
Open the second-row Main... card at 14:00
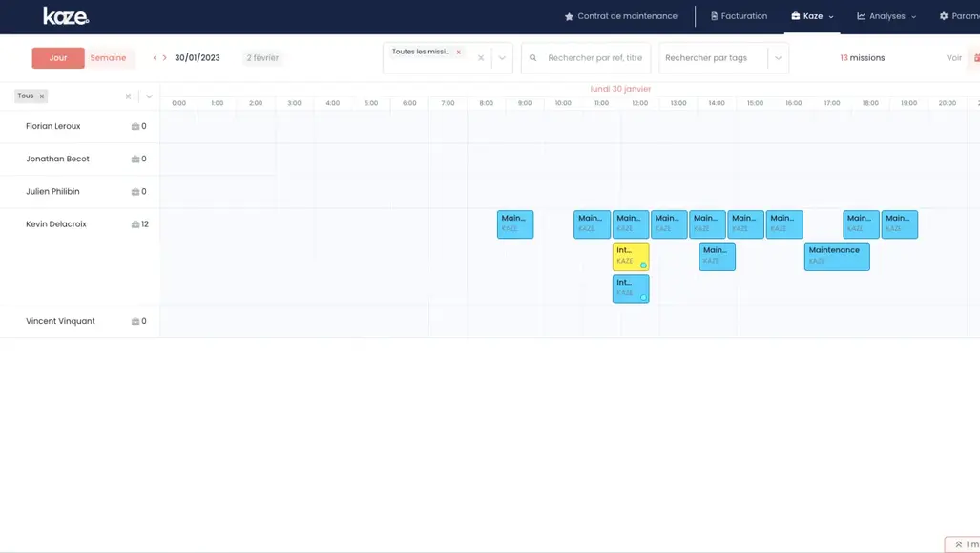point(717,257)
